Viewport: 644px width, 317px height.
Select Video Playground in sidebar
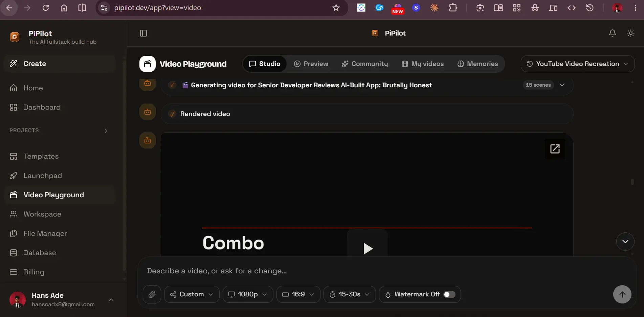[60, 195]
